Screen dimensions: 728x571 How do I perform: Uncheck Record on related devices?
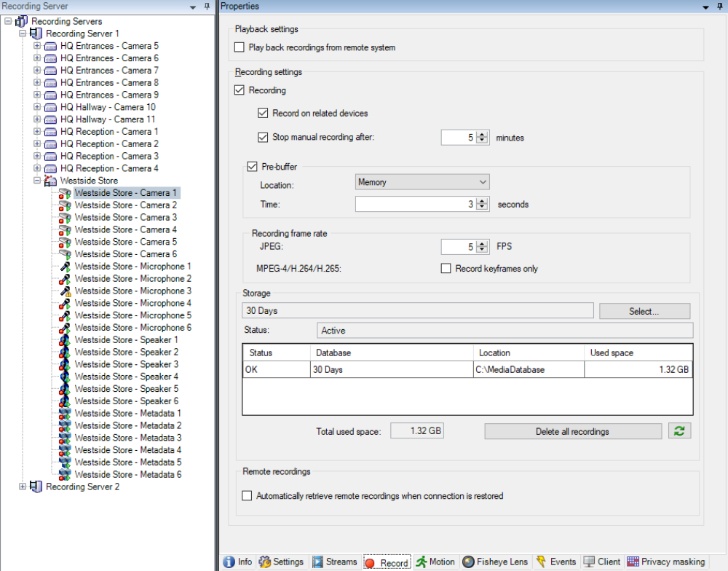[x=263, y=114]
